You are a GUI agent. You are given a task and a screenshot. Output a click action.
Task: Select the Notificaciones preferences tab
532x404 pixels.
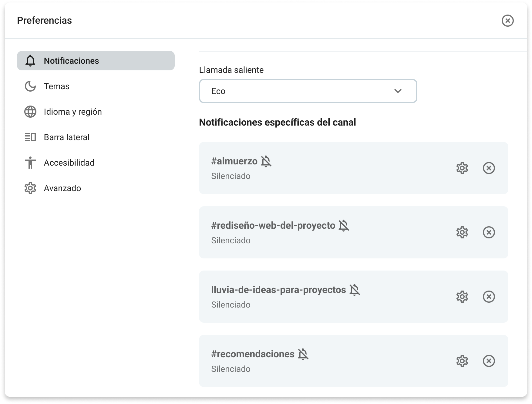pyautogui.click(x=96, y=61)
